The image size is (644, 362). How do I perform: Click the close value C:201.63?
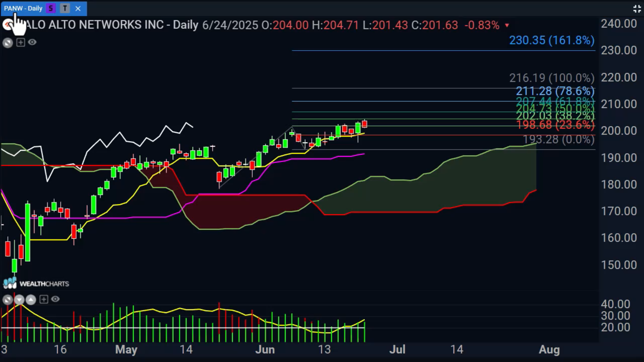(435, 25)
